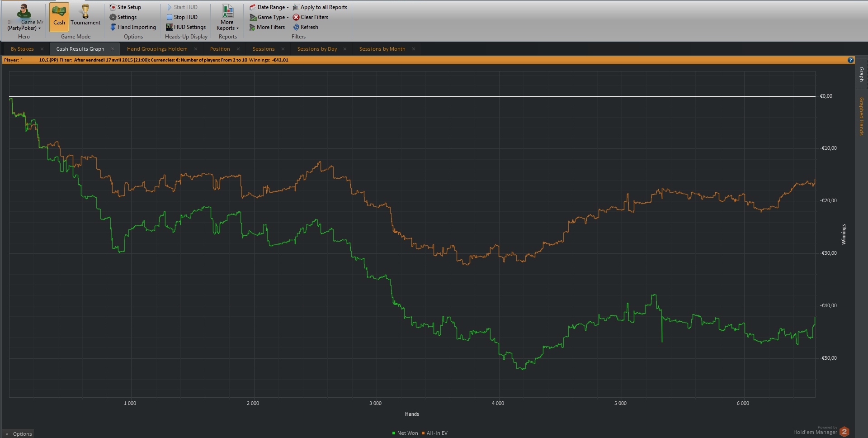Screen dimensions: 868x438
Task: Go to the Position tab
Action: 220,49
